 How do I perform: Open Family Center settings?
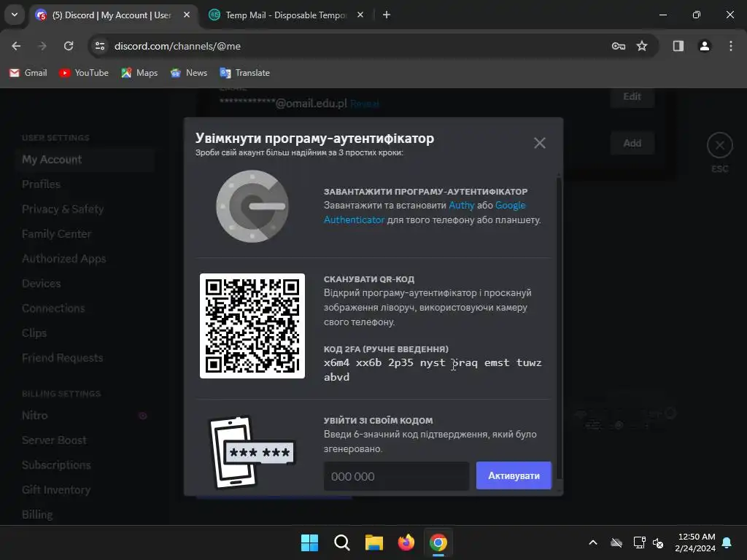tap(86, 234)
